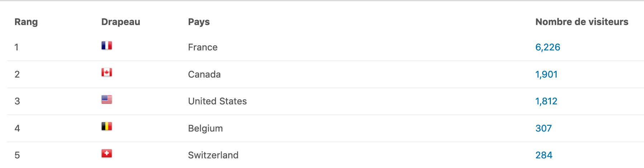Select the Belgium country name
The width and height of the screenshot is (644, 168).
tap(205, 128)
